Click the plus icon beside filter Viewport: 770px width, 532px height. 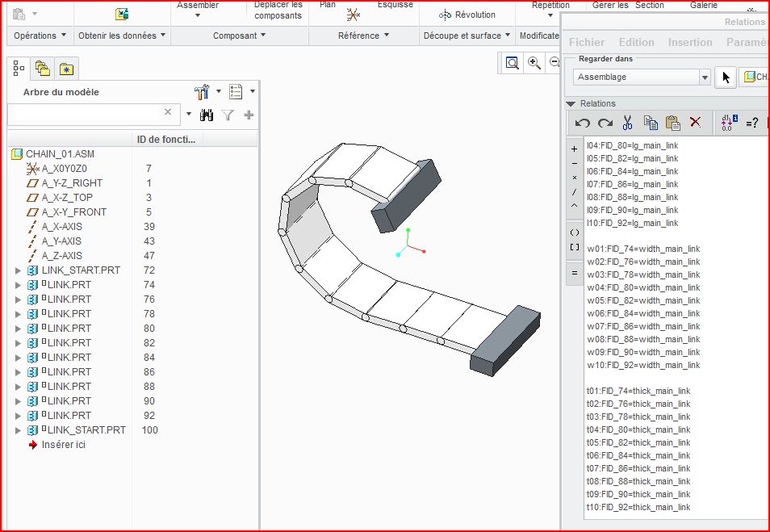point(249,115)
